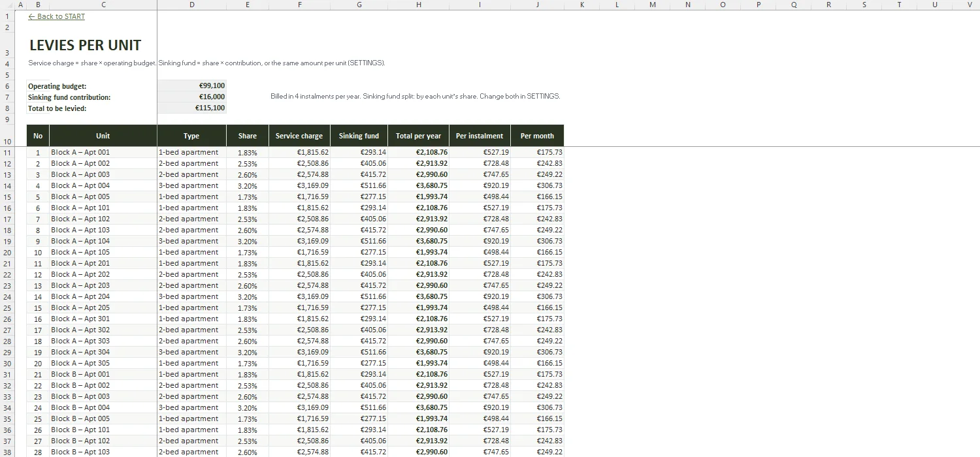Click total per year for Block B – Apt 004
This screenshot has width=980, height=457.
pos(418,407)
